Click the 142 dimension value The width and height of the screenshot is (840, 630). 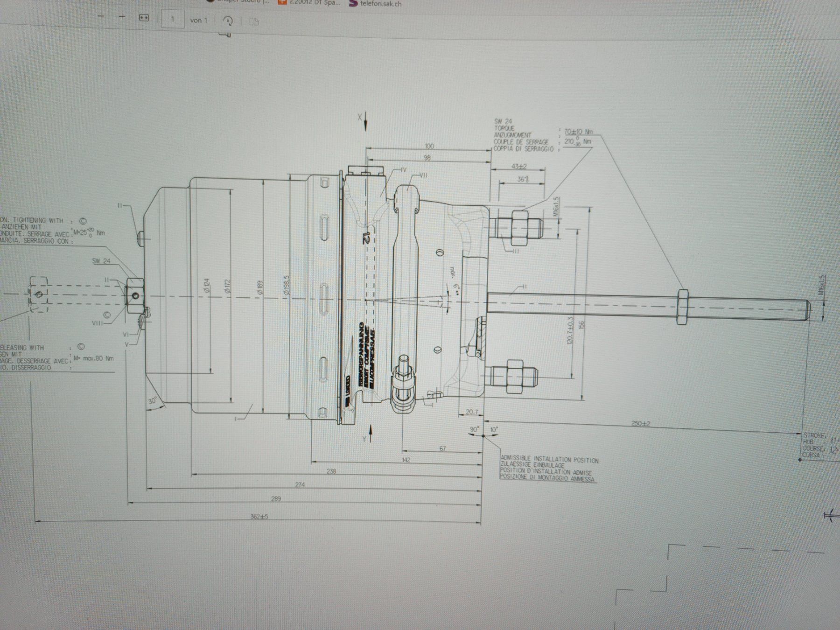click(x=406, y=460)
